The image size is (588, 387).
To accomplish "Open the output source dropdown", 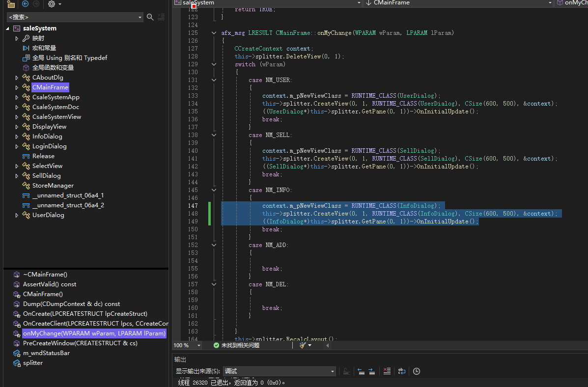I will click(333, 371).
